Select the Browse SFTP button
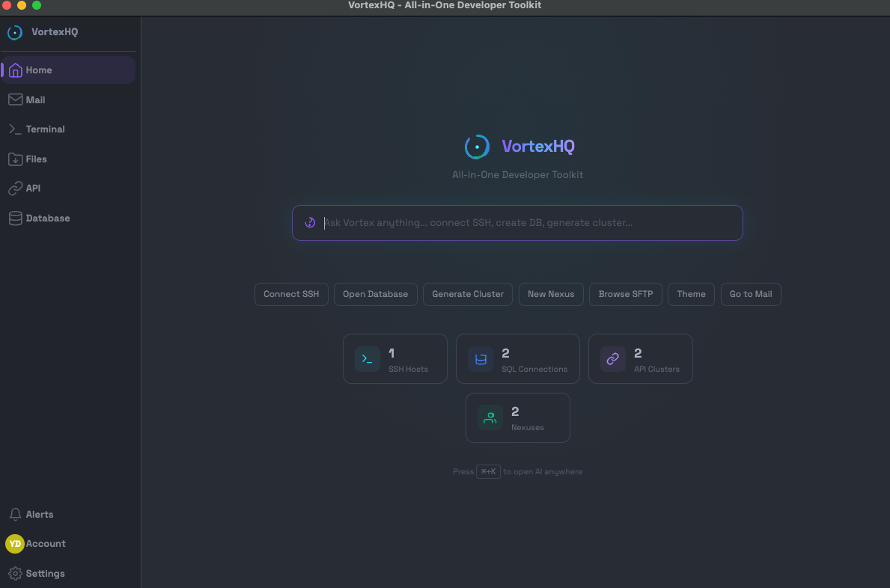Image resolution: width=890 pixels, height=588 pixels. point(626,294)
